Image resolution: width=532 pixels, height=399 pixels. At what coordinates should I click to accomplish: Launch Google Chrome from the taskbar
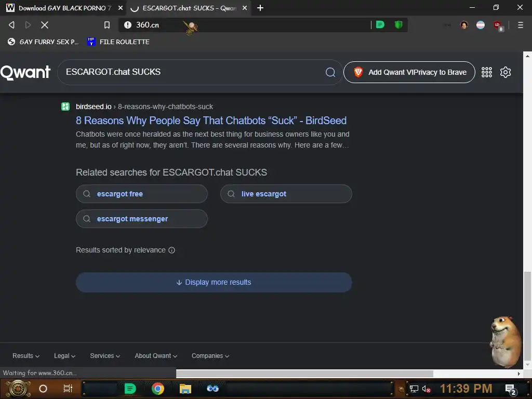click(157, 389)
